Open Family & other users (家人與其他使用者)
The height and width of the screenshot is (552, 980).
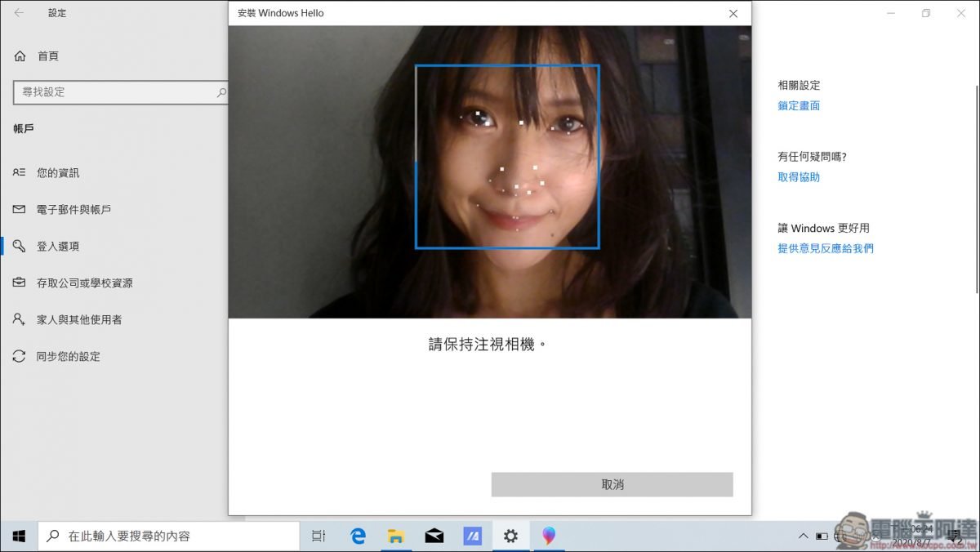tap(79, 320)
